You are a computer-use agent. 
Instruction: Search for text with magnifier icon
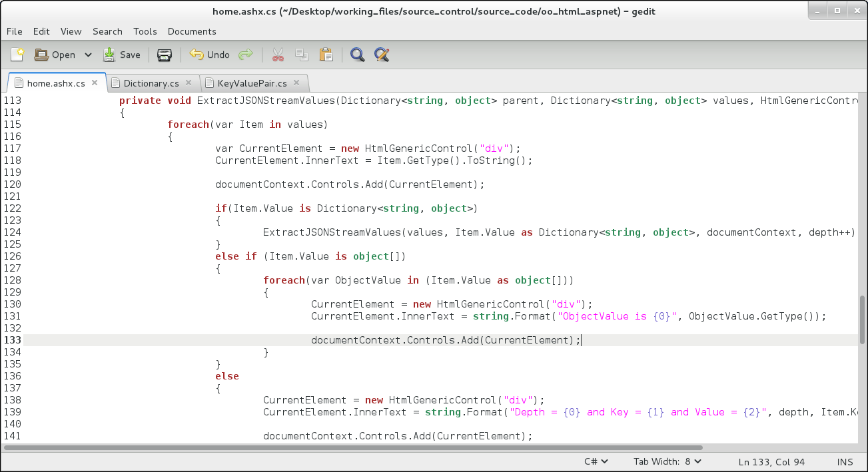358,55
